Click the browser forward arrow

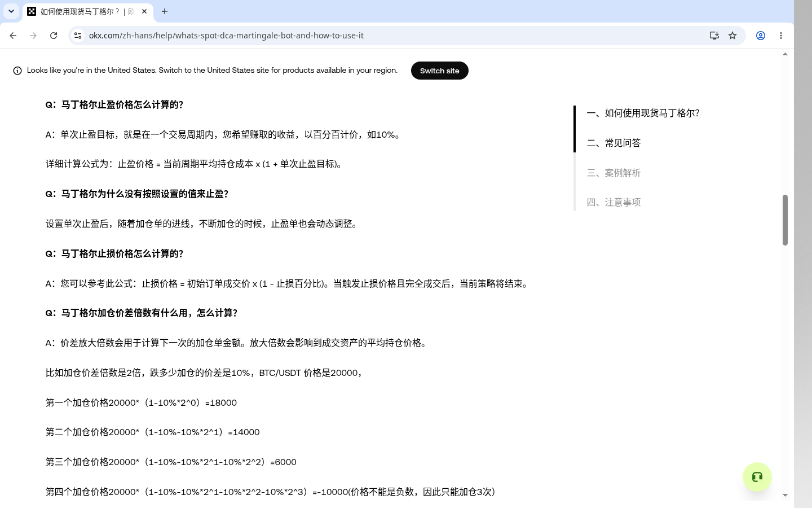pyautogui.click(x=33, y=36)
